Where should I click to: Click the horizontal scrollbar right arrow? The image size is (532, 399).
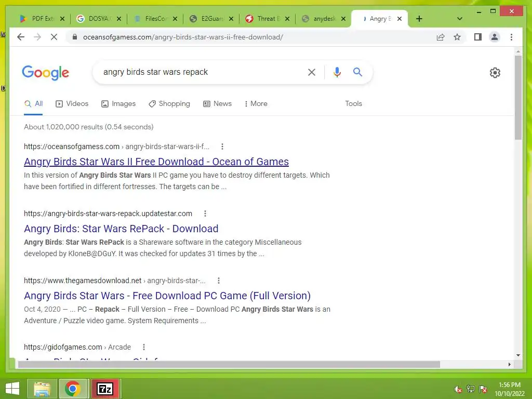(509, 364)
